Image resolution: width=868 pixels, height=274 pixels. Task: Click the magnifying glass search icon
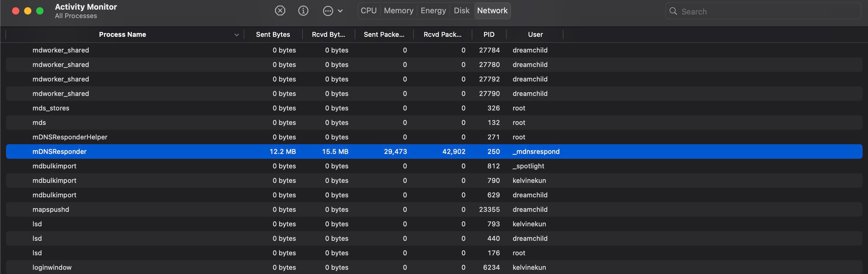tap(673, 11)
